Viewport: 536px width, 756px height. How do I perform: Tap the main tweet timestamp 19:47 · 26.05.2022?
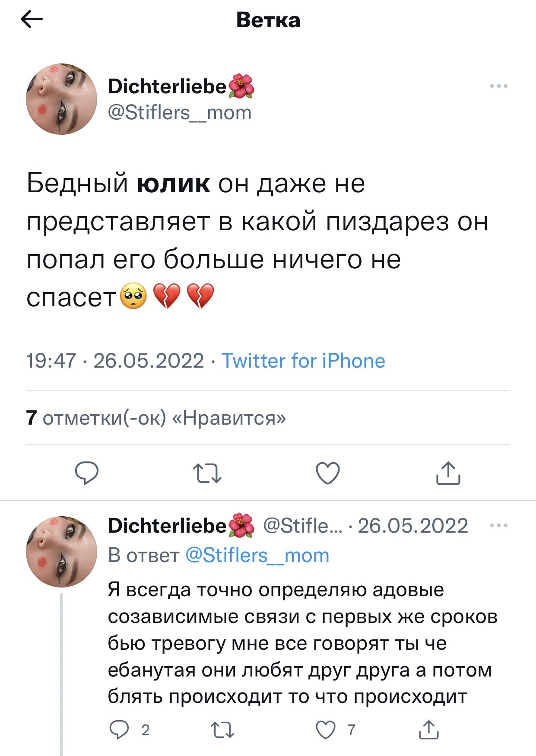(115, 361)
